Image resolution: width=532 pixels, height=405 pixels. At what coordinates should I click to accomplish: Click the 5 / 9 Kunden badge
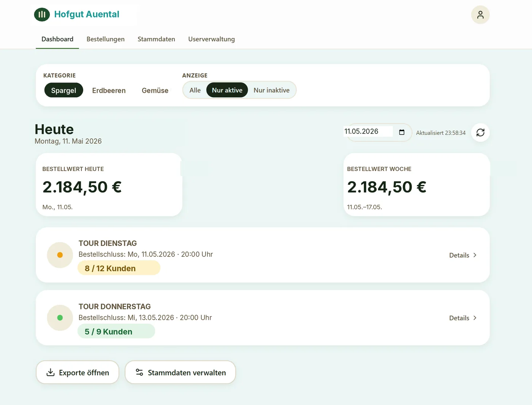(116, 331)
